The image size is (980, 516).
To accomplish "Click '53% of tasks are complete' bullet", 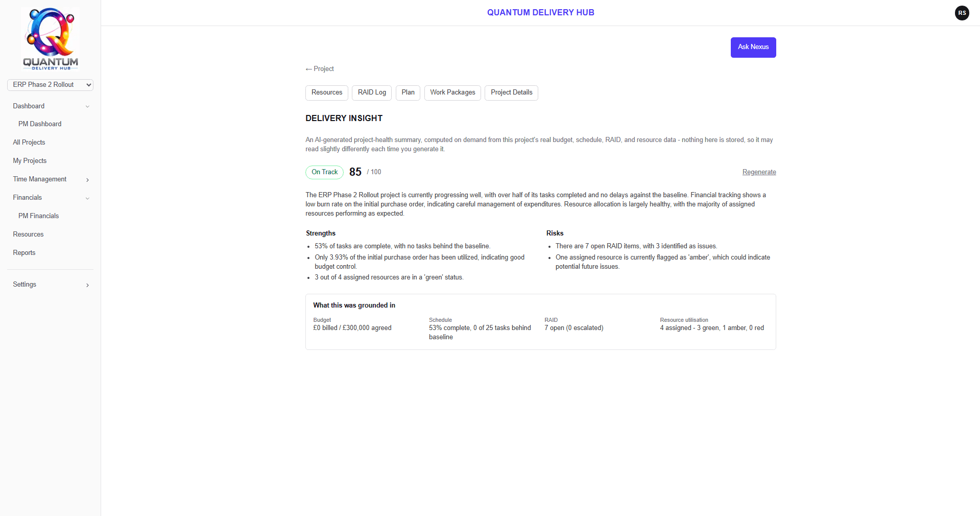I will click(402, 246).
